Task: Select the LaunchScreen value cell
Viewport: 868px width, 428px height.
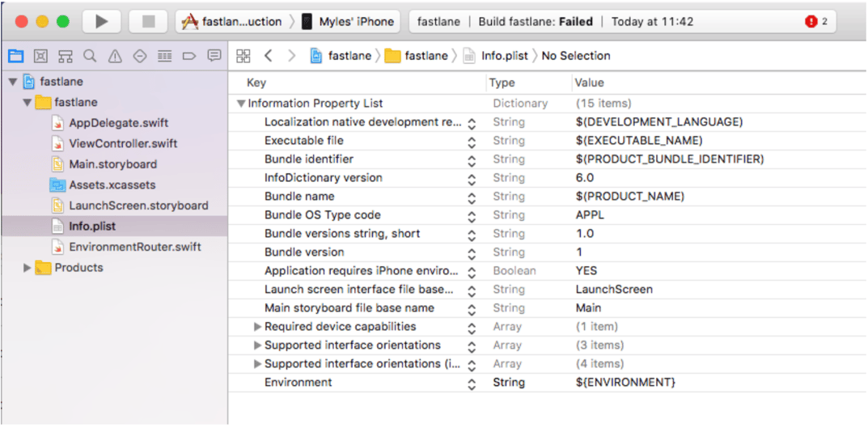Action: [614, 290]
